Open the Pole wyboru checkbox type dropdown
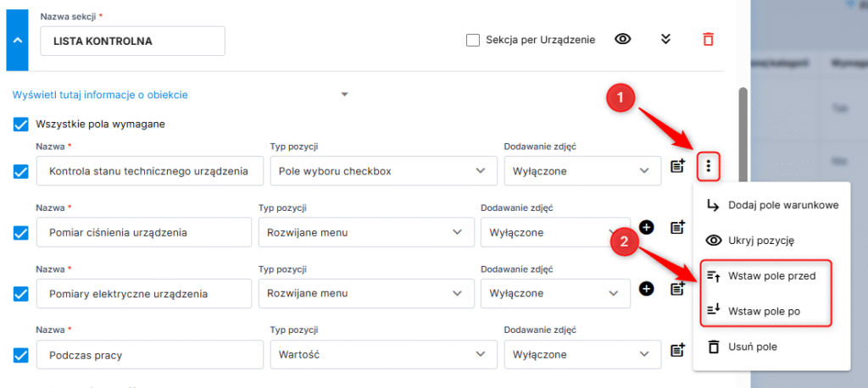868x388 pixels. coord(383,171)
